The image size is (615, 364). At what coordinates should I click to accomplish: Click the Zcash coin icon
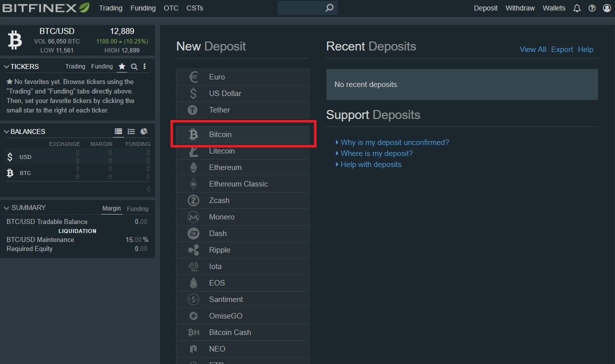tap(193, 200)
